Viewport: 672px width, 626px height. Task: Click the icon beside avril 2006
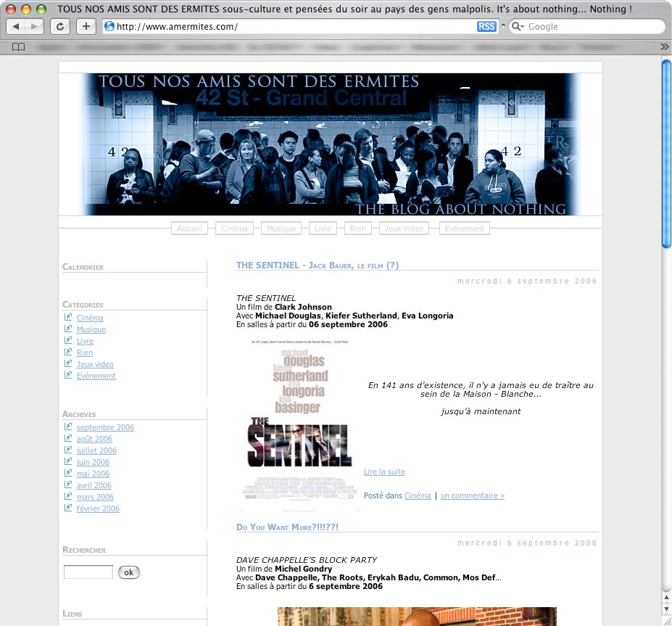click(68, 485)
